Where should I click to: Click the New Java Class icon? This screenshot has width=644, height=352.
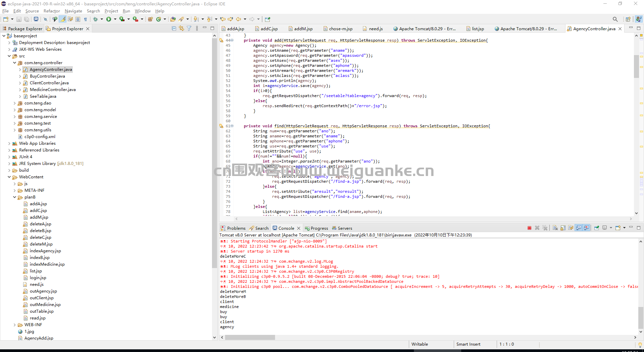(x=159, y=19)
